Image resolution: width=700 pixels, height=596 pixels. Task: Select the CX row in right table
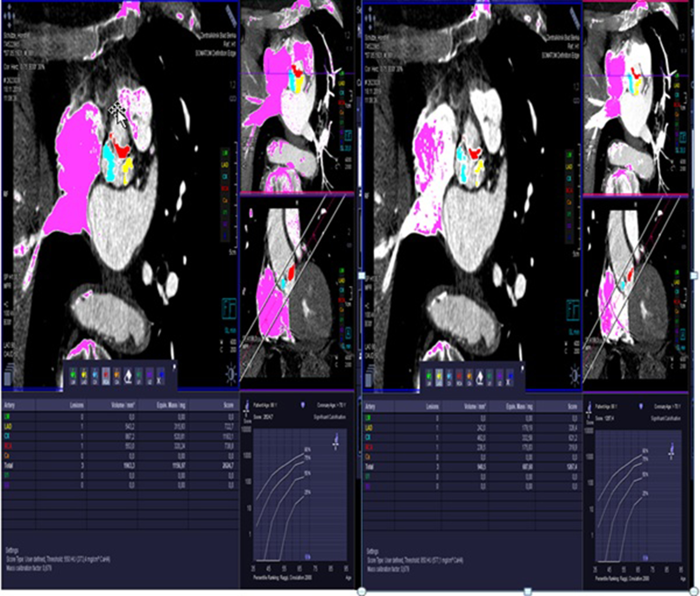click(472, 437)
